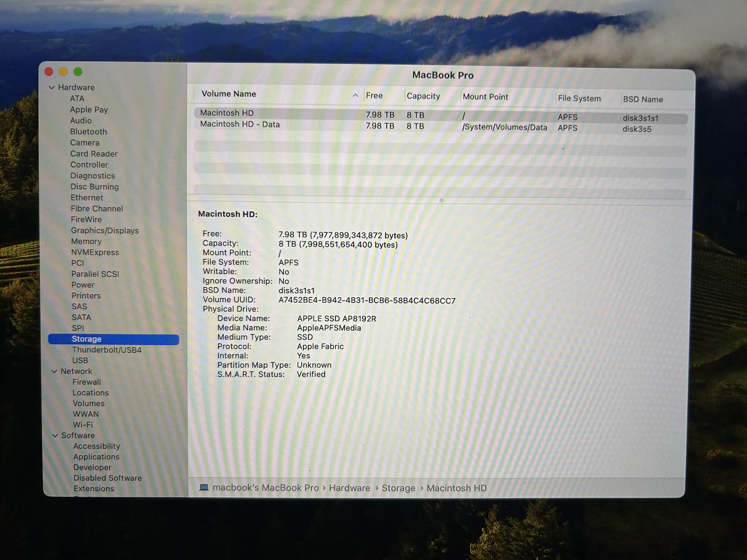Select Fibre Channel item
The height and width of the screenshot is (560, 747).
[x=97, y=208]
